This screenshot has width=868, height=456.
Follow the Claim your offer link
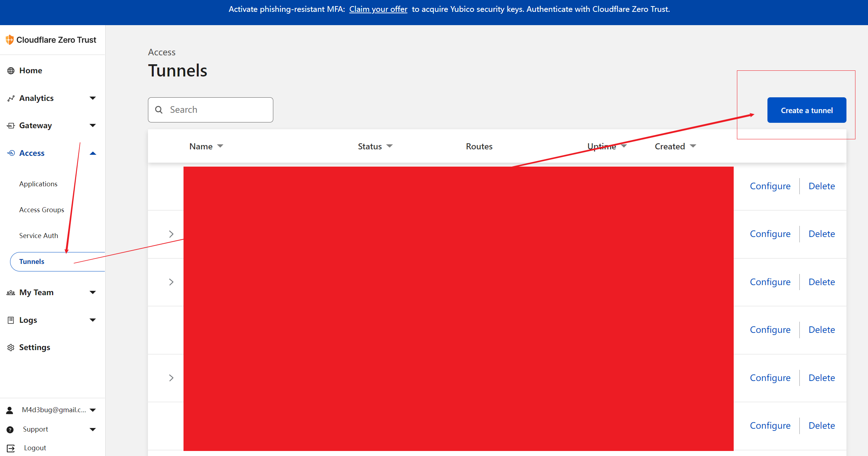click(378, 9)
